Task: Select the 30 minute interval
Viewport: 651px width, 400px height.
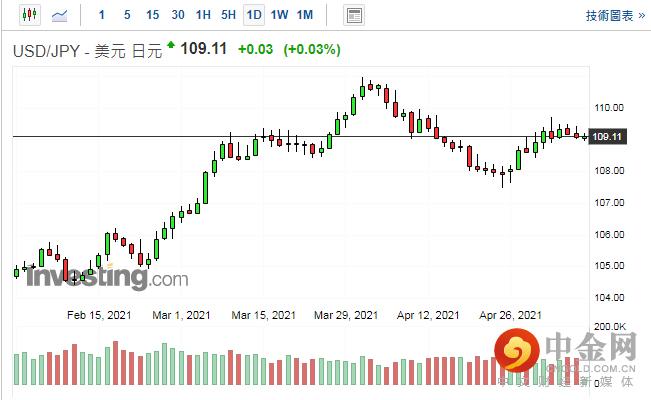Action: click(178, 15)
